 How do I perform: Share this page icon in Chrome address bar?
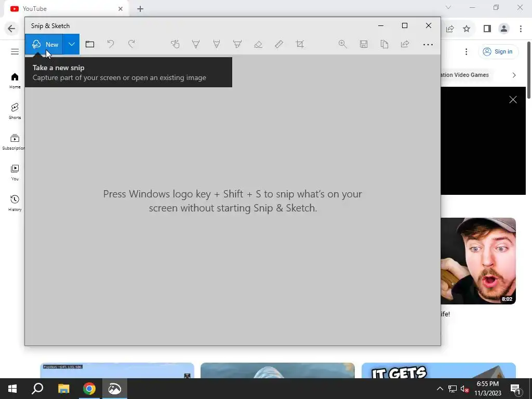pyautogui.click(x=450, y=29)
